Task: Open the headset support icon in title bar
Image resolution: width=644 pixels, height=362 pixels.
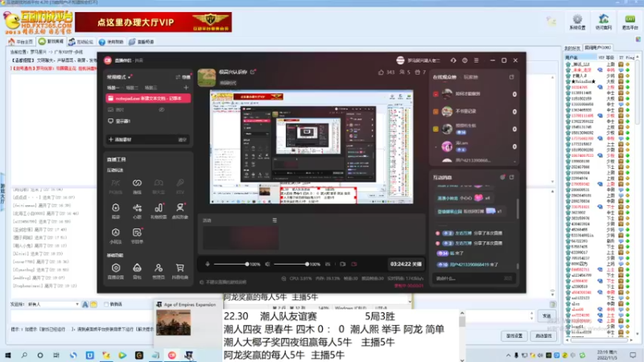Action: tap(453, 60)
